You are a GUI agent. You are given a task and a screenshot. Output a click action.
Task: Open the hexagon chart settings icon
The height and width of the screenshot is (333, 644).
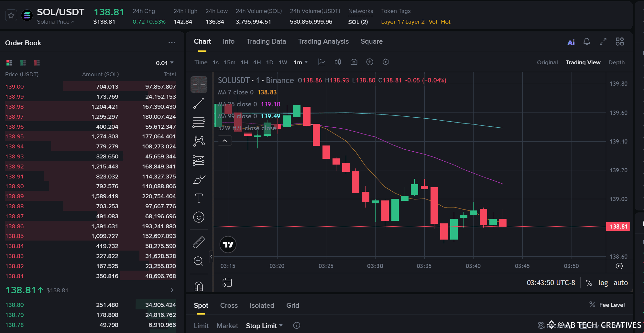pos(386,62)
